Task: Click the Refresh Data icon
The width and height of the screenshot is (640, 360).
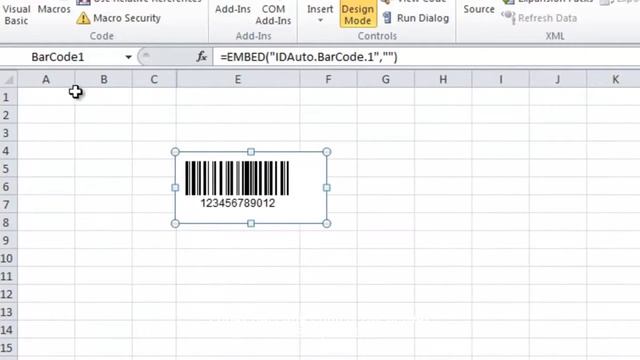Action: (x=508, y=18)
